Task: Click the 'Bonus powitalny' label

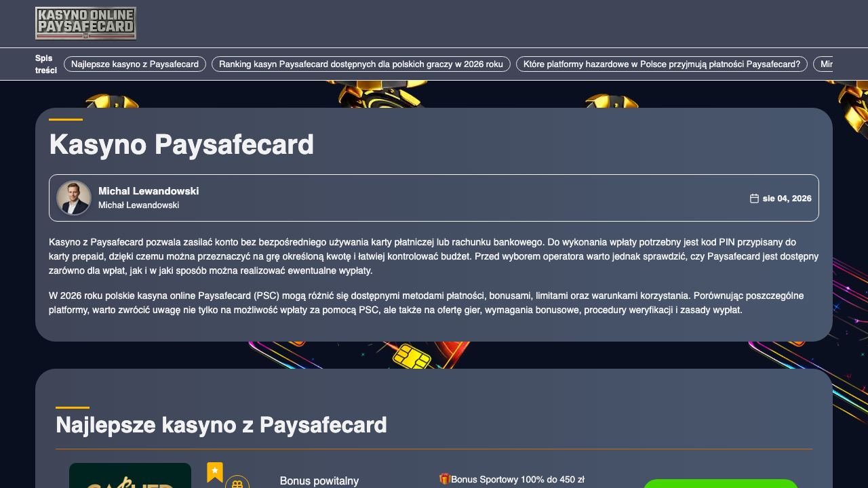Action: click(x=319, y=481)
